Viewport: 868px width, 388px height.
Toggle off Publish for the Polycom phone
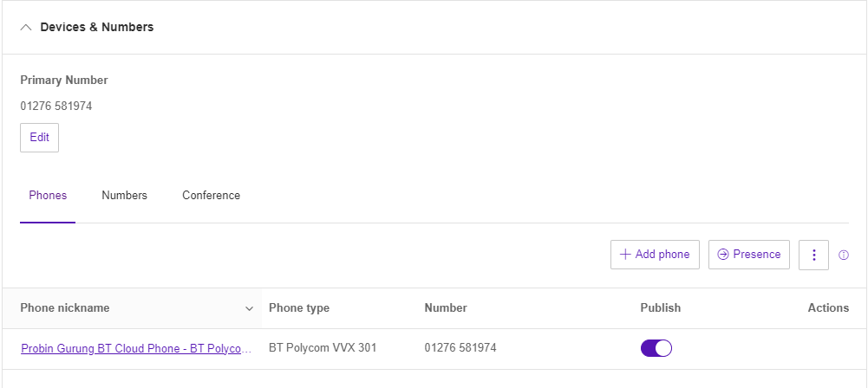656,348
